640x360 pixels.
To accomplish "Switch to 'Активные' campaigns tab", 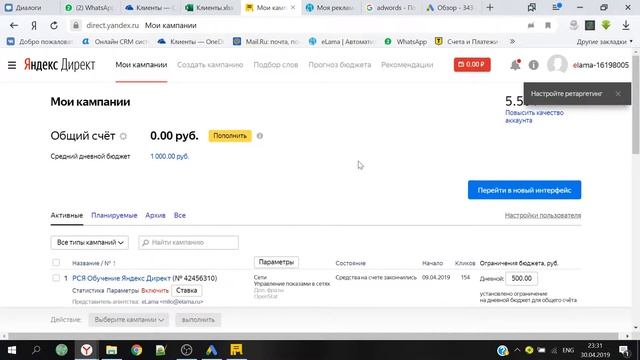I will click(67, 216).
